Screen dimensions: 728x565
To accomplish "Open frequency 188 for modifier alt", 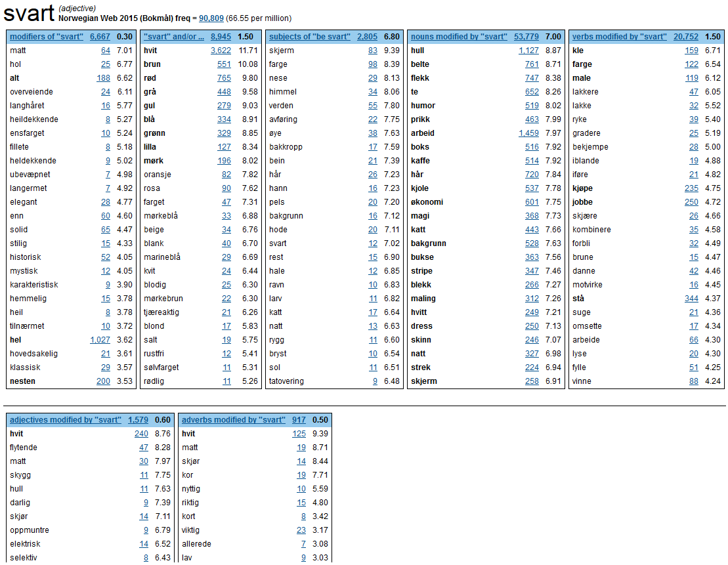I will (x=104, y=78).
